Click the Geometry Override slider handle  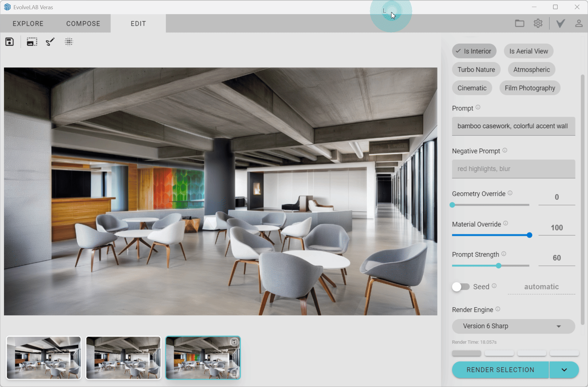coord(452,205)
